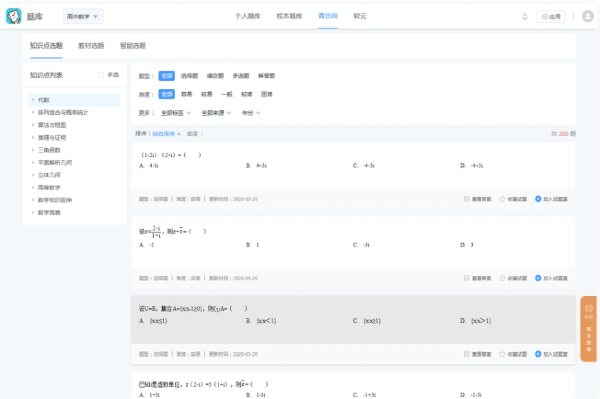
Task: Favorite the 设z= question with the star
Action: 513,278
